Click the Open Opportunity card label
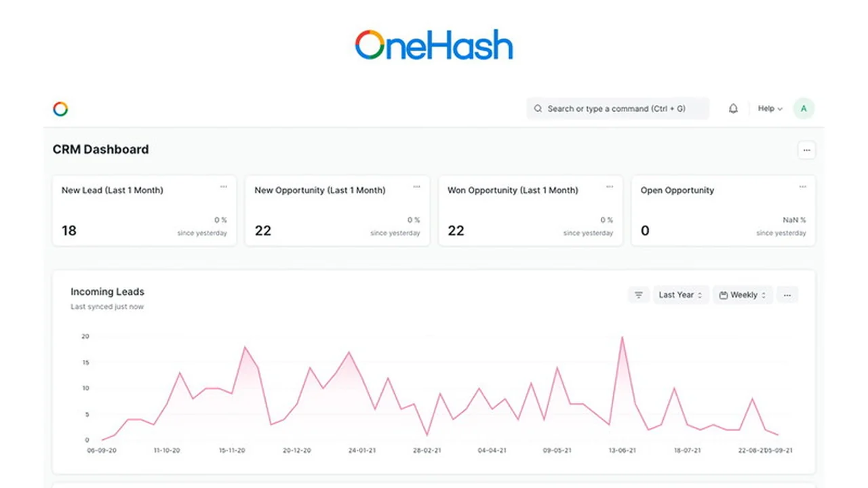 click(677, 190)
